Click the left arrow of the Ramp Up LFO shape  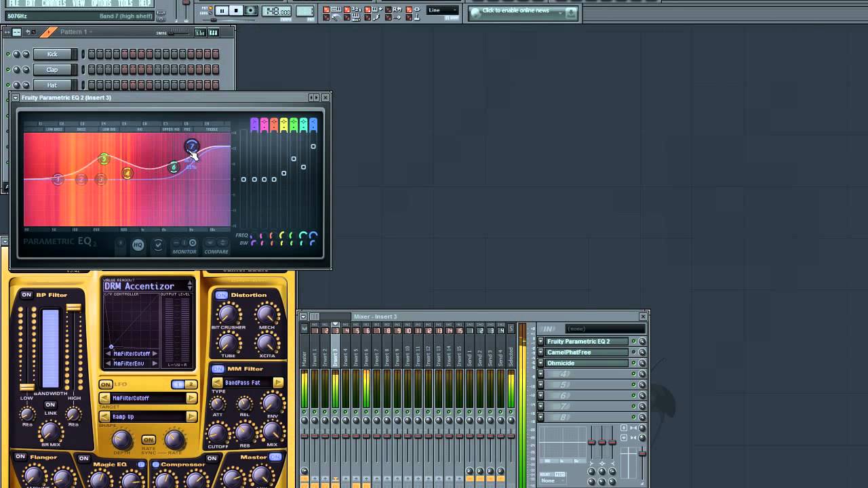click(x=104, y=416)
